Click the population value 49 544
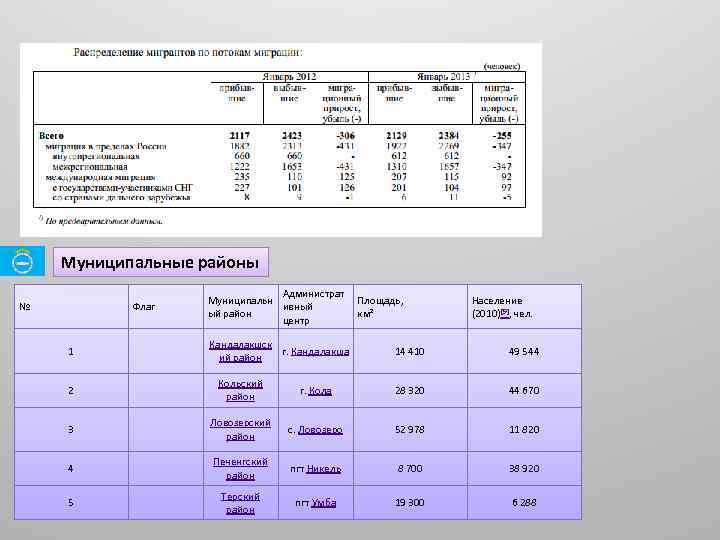The width and height of the screenshot is (720, 540). (524, 352)
